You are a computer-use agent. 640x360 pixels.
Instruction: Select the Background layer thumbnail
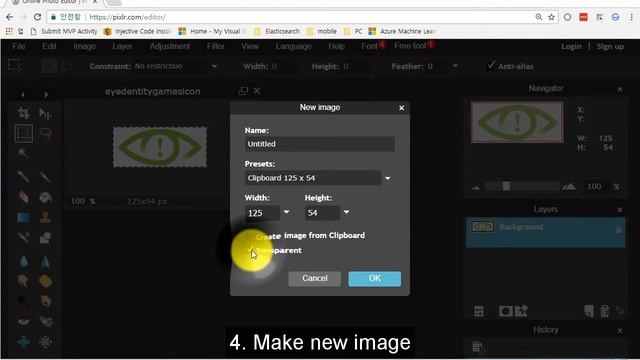pyautogui.click(x=482, y=227)
